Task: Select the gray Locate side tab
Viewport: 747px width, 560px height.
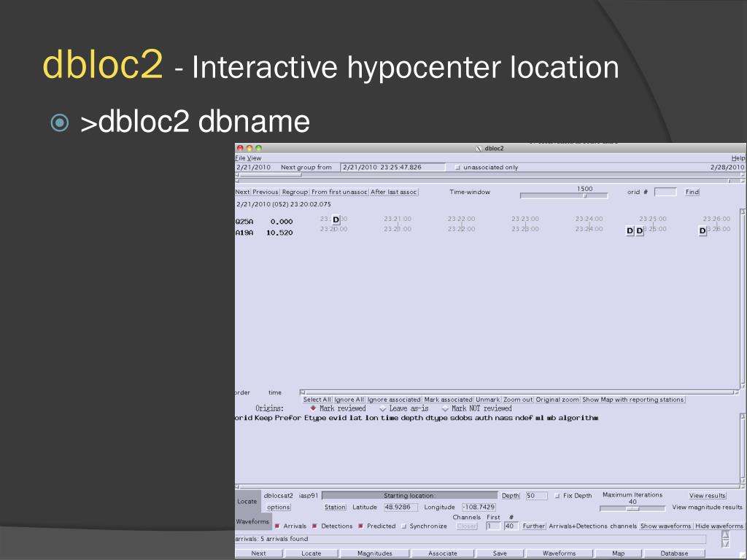Action: point(248,502)
